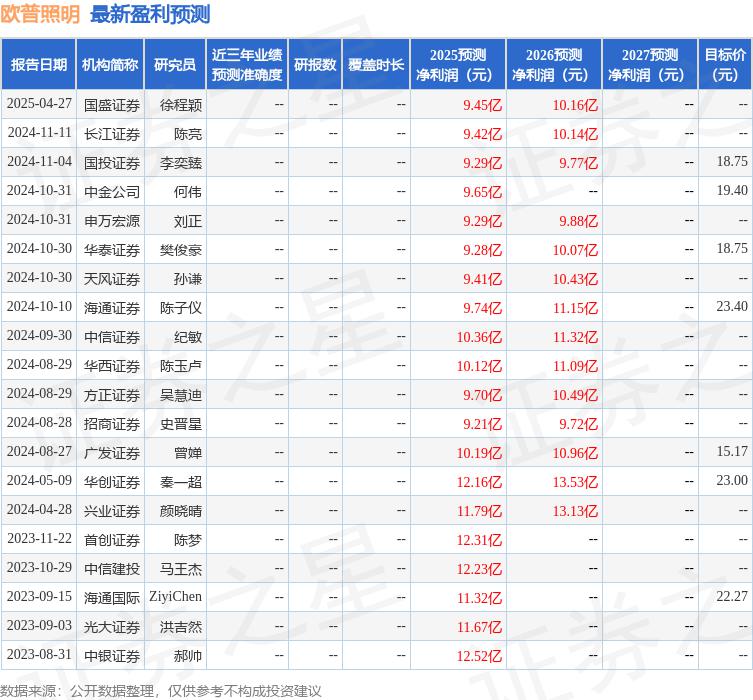The image size is (753, 700).
Task: Sort by 2025预测净利润 column header
Action: [458, 65]
